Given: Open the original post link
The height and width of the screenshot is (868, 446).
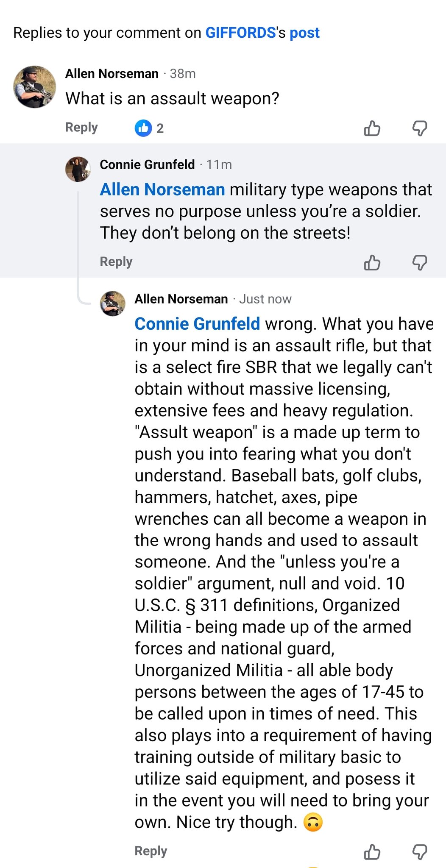Looking at the screenshot, I should pyautogui.click(x=304, y=33).
